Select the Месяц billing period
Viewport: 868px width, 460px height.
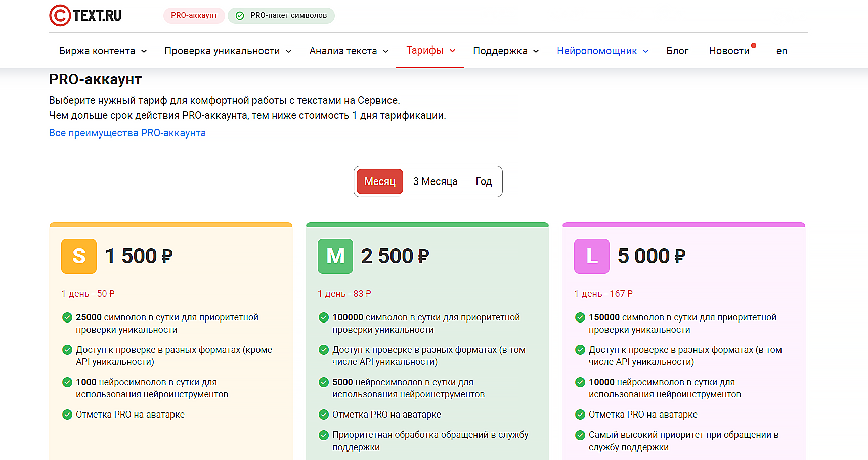[x=380, y=181]
